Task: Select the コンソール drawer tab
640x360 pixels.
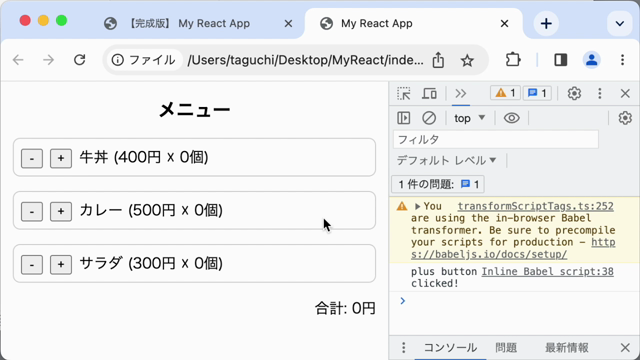Action: 450,348
